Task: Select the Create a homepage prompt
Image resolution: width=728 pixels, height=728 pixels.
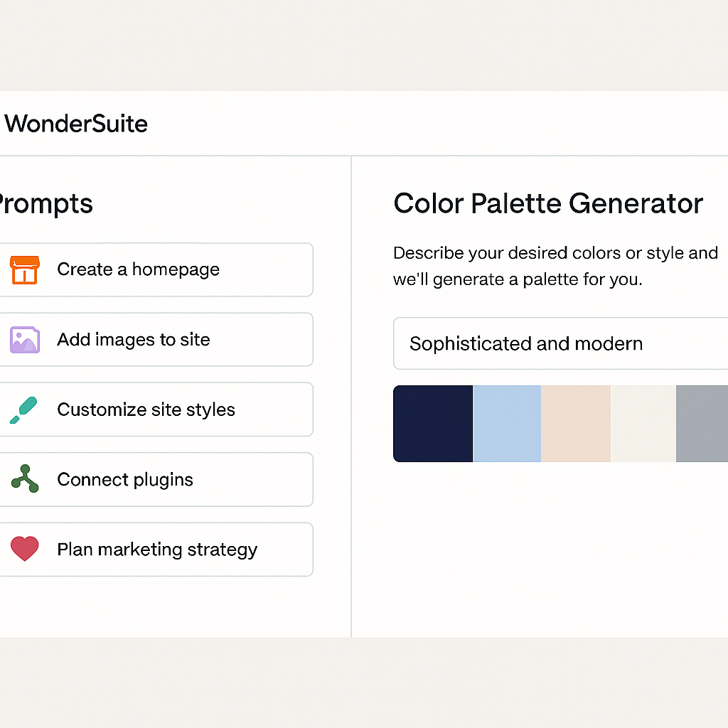Action: coord(156,269)
